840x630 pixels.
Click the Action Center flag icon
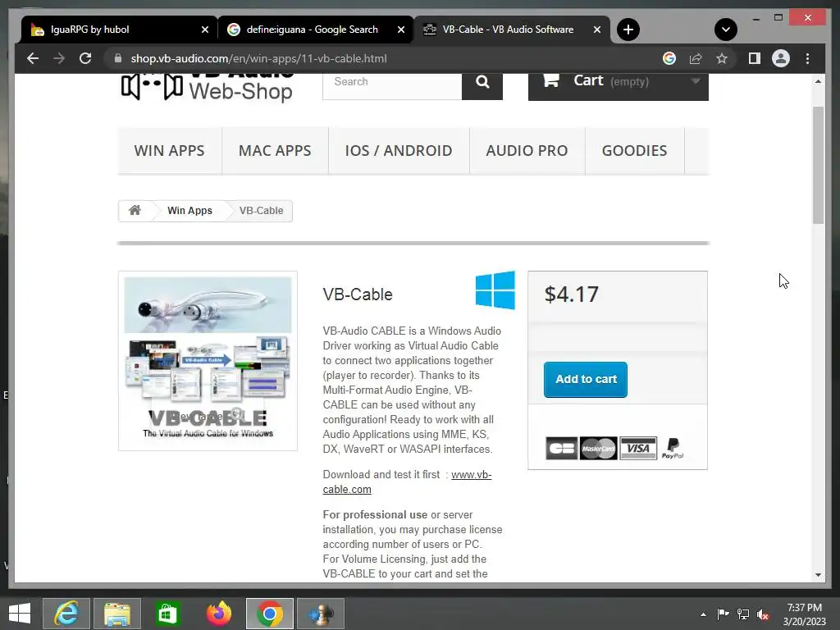click(x=723, y=614)
